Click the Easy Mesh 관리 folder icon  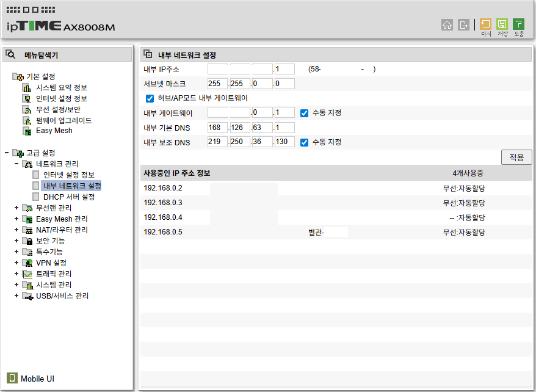point(27,219)
